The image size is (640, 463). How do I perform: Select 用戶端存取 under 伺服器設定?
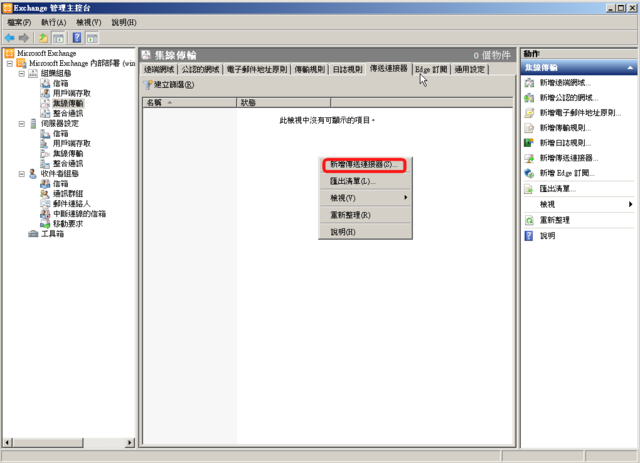click(x=71, y=144)
